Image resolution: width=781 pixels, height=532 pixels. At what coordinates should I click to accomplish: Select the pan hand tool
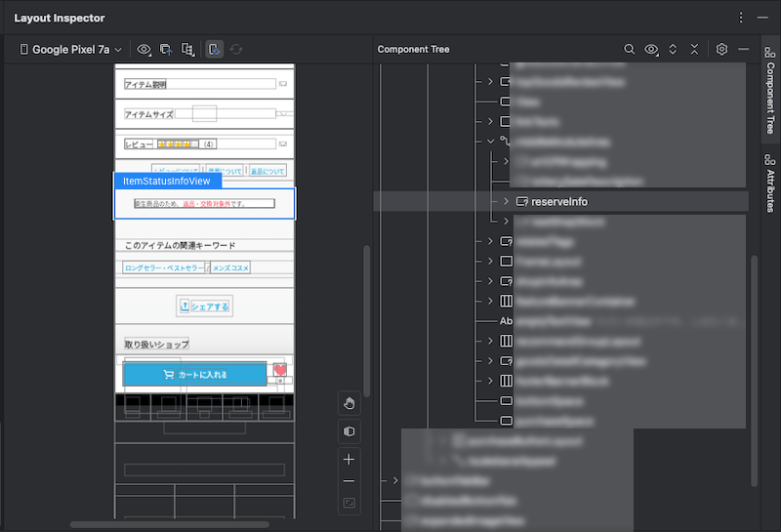(349, 403)
